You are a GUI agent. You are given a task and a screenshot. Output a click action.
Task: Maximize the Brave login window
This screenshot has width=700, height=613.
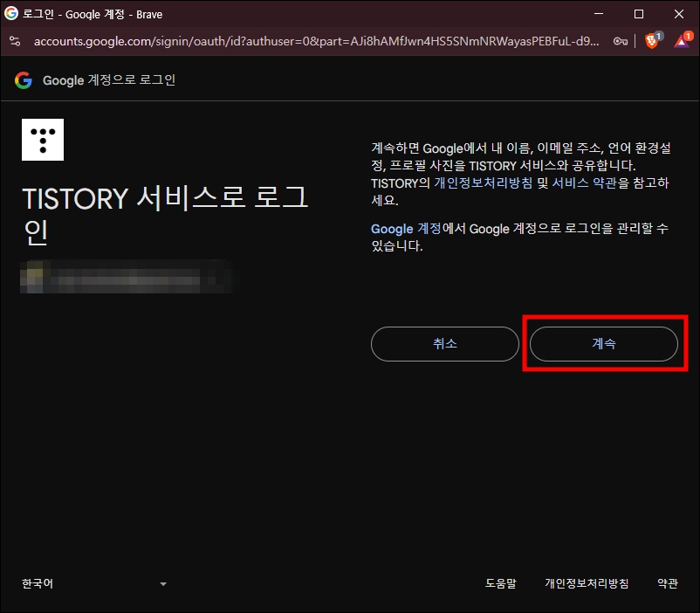(639, 14)
